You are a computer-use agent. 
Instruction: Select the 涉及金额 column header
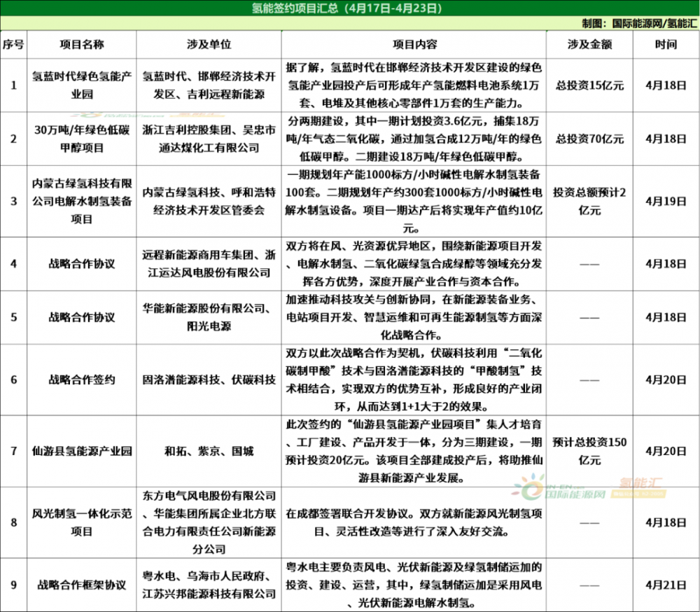(x=589, y=44)
